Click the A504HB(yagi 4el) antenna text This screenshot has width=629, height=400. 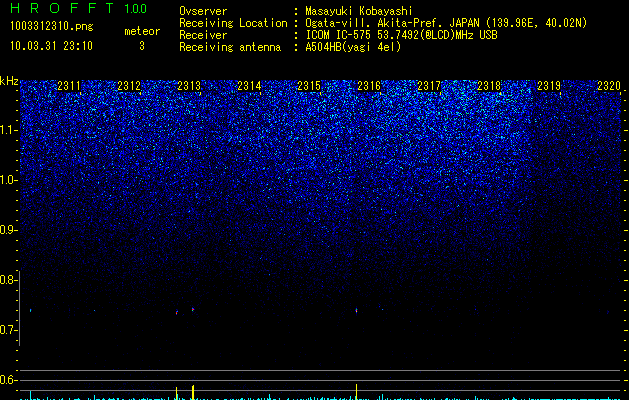353,47
